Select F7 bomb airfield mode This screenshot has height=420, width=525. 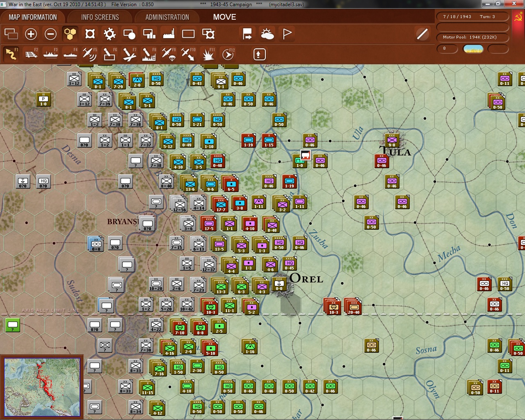point(129,54)
